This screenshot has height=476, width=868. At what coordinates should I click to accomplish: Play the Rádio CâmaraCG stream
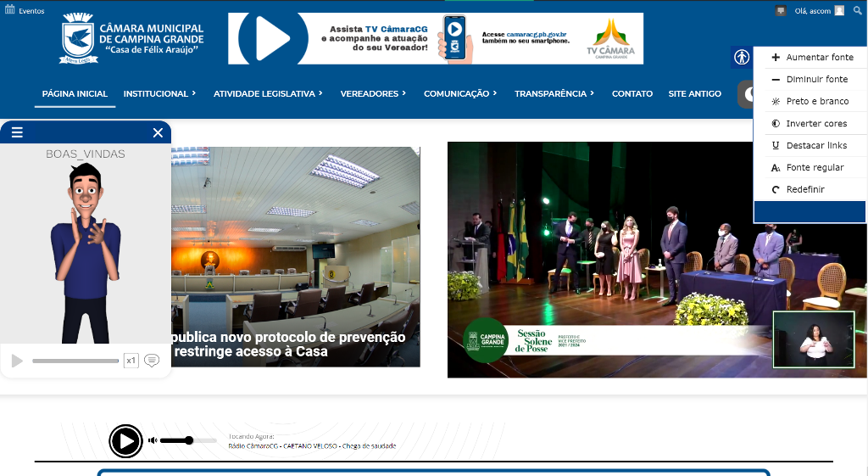tap(125, 441)
